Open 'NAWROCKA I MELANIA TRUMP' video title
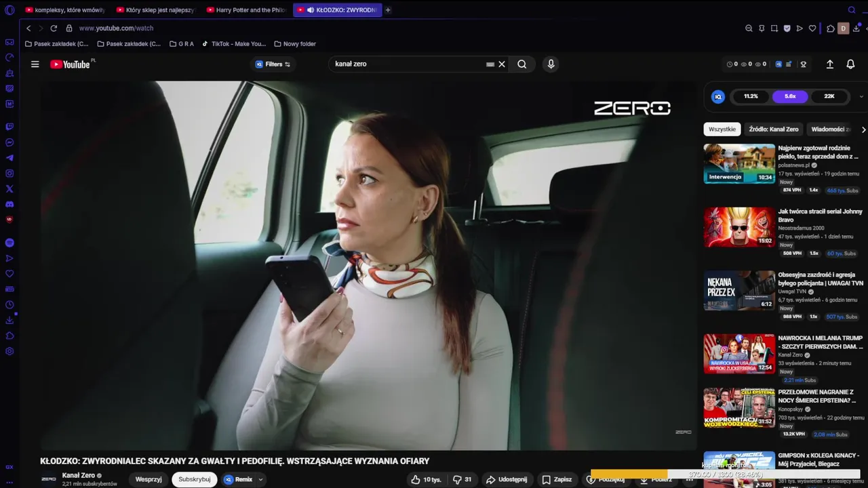The image size is (868, 488). coord(821,342)
